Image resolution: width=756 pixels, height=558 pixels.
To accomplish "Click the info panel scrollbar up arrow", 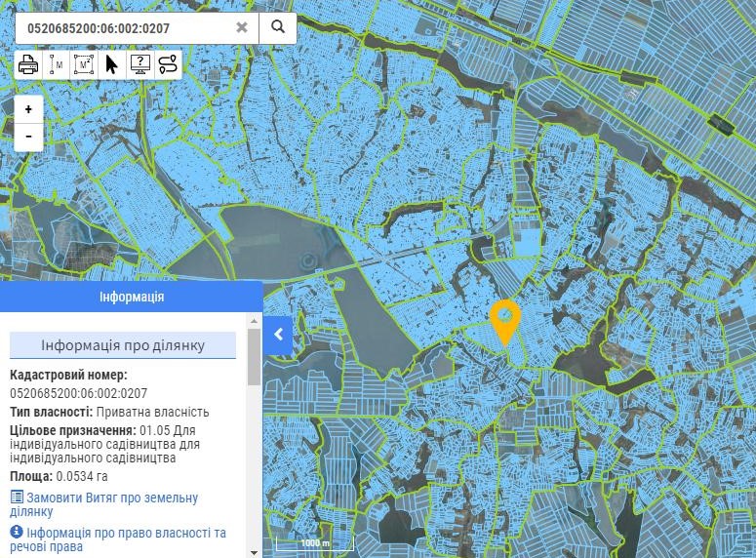I will (x=255, y=323).
